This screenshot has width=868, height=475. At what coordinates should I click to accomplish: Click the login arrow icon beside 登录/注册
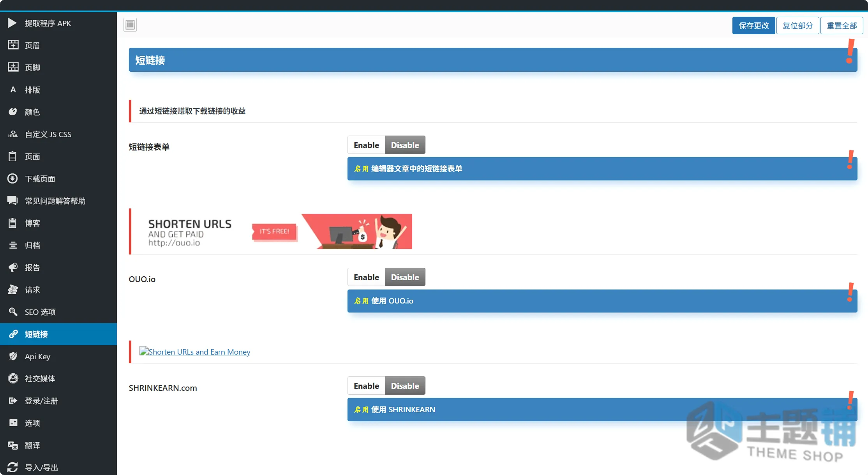click(x=13, y=401)
